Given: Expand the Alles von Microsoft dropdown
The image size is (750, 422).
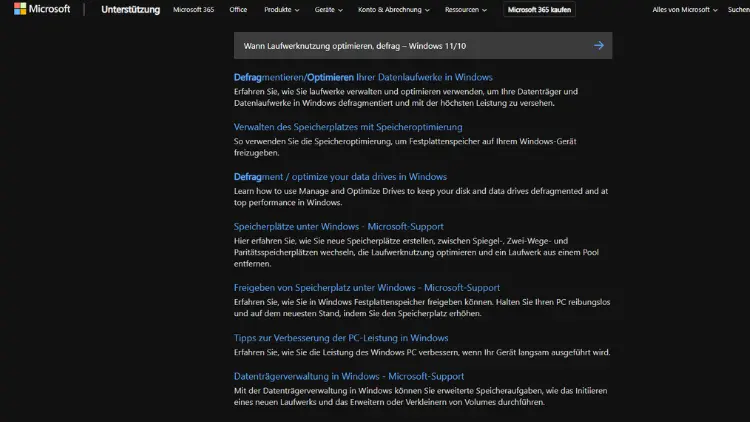Looking at the screenshot, I should click(685, 10).
